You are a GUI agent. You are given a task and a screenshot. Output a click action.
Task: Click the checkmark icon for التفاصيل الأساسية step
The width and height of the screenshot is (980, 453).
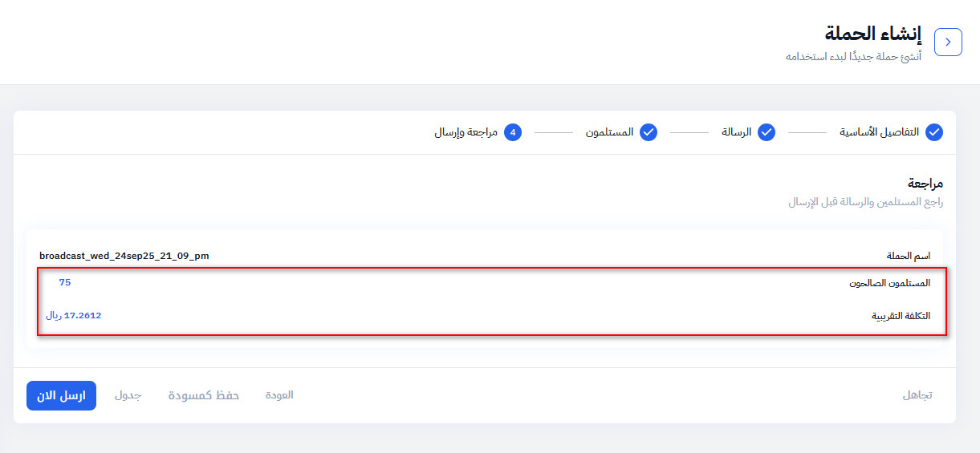pyautogui.click(x=934, y=132)
